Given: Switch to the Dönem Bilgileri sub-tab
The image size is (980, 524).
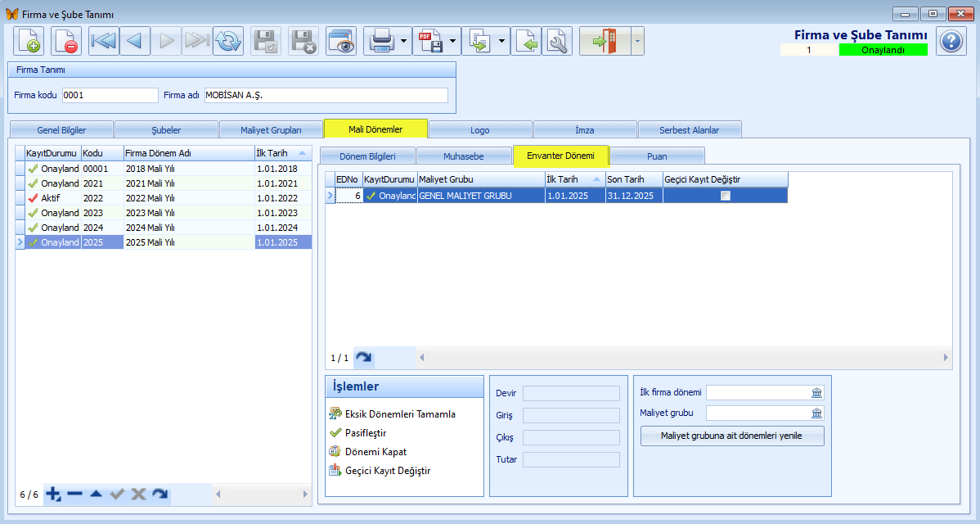Looking at the screenshot, I should tap(367, 156).
